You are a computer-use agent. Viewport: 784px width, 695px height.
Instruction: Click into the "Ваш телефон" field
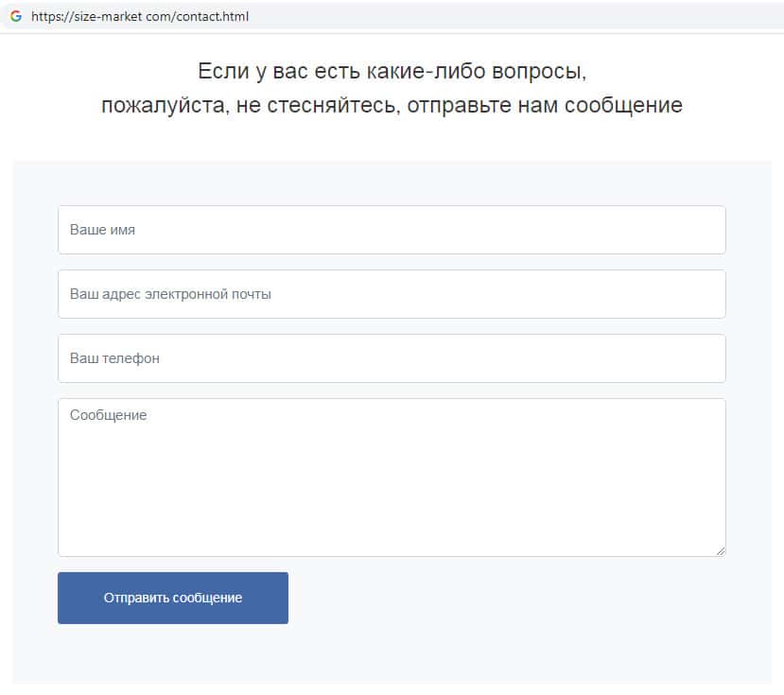coord(392,358)
